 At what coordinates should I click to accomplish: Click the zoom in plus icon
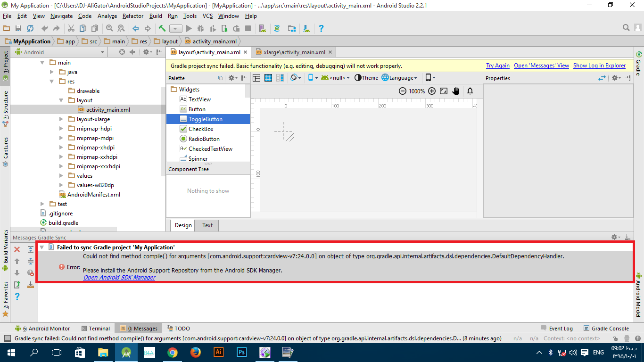(x=432, y=91)
